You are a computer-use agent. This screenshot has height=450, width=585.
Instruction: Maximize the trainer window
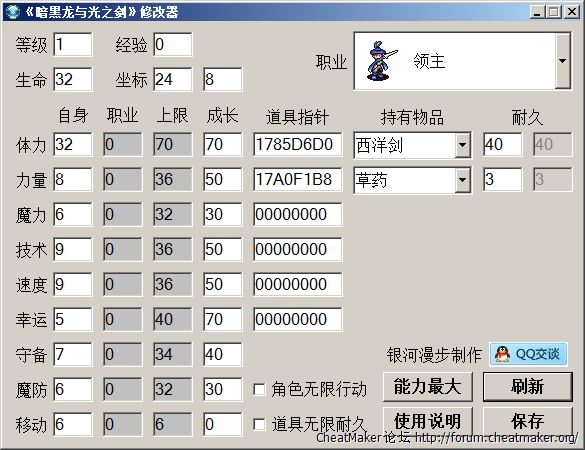[554, 12]
